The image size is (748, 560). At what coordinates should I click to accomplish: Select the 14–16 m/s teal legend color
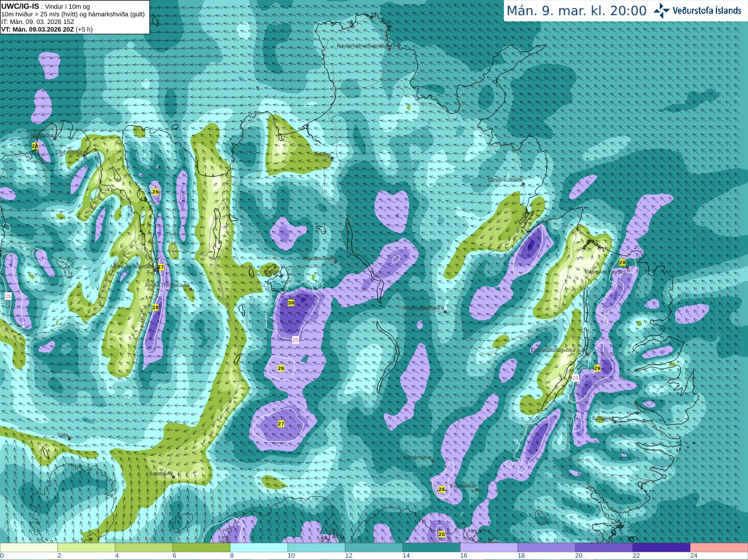(x=431, y=548)
